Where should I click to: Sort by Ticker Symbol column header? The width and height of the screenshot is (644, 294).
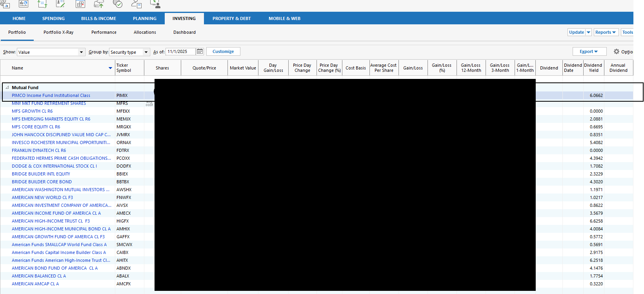click(129, 68)
